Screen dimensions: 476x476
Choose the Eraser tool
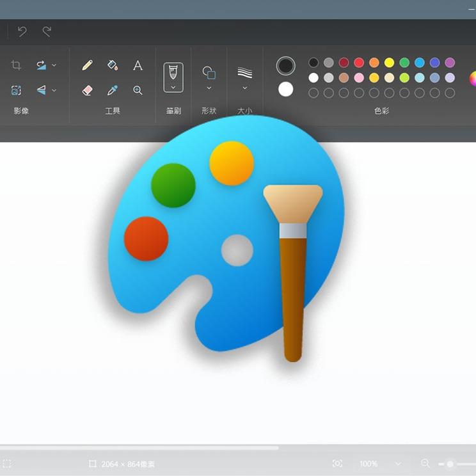pyautogui.click(x=87, y=90)
